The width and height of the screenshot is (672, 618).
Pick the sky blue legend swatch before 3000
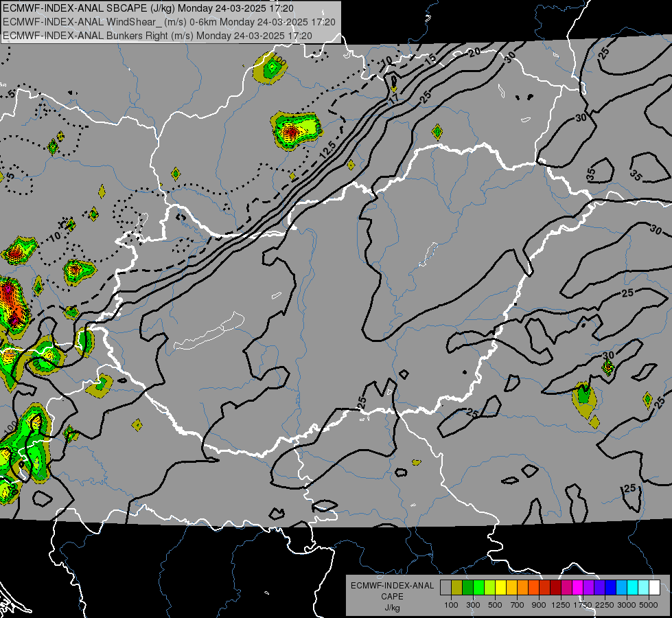click(x=621, y=588)
